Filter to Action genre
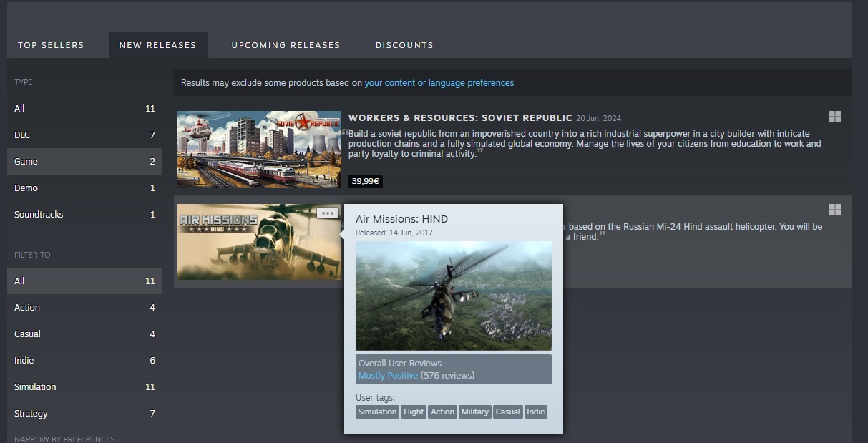 coord(84,308)
